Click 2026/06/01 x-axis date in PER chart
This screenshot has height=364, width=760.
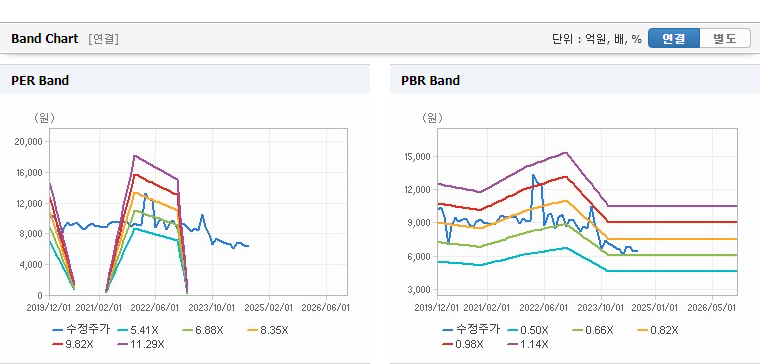(325, 307)
